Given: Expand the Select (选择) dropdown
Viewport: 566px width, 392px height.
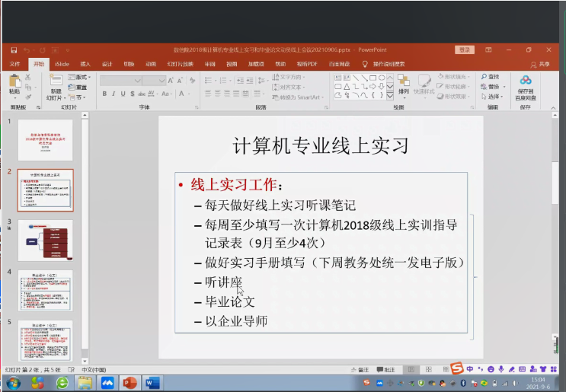Looking at the screenshot, I should tap(493, 97).
